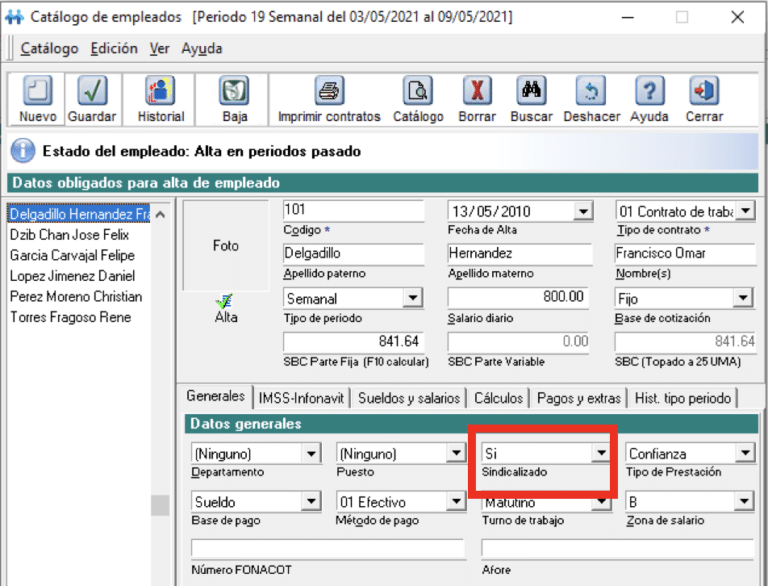This screenshot has width=768, height=586.
Task: Expand the Base de pago dropdown
Action: click(311, 502)
